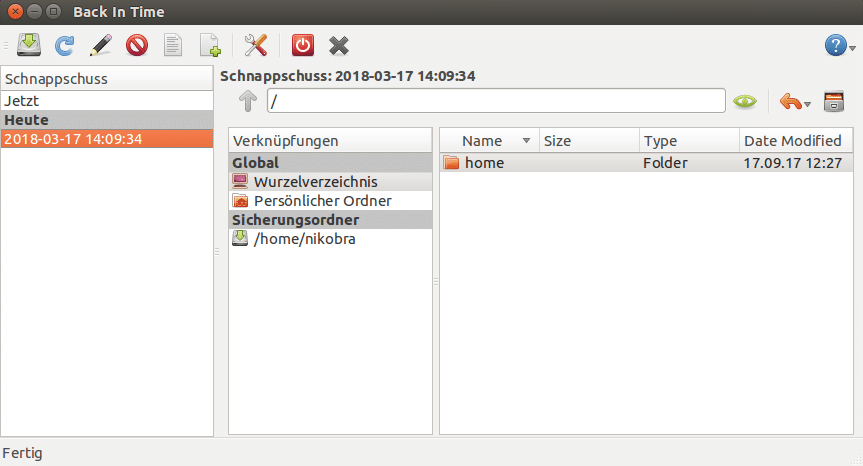Select the home folder row
863x466 pixels.
click(646, 163)
